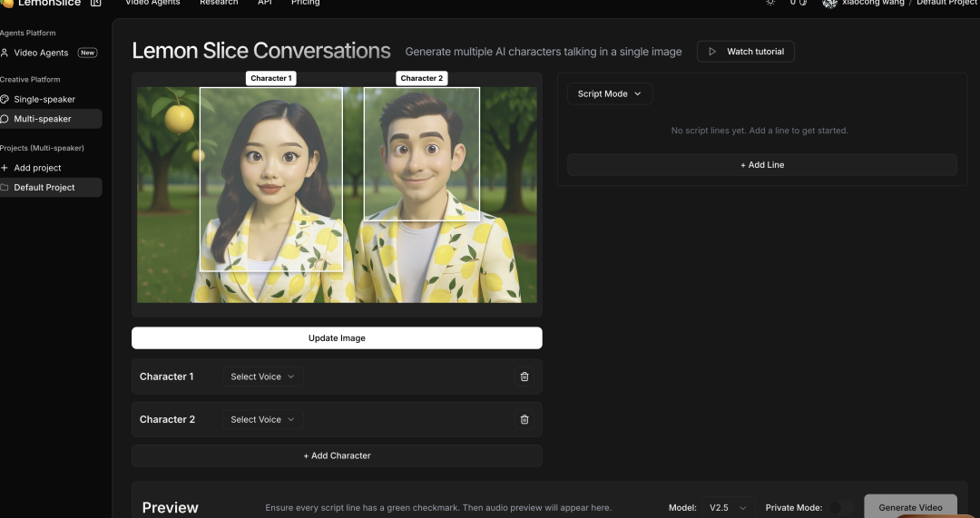Collapse the sidebar using the panel icon
Screen dimensions: 980x518
tap(96, 3)
